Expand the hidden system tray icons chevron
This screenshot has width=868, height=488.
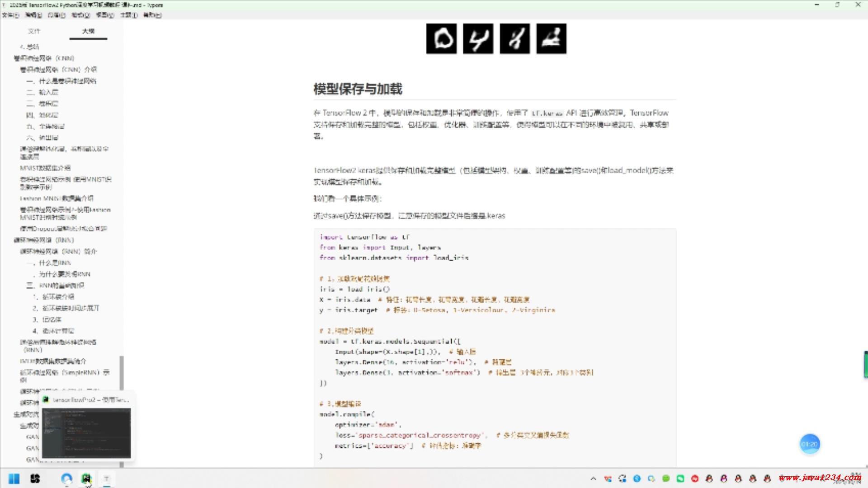[x=594, y=479]
